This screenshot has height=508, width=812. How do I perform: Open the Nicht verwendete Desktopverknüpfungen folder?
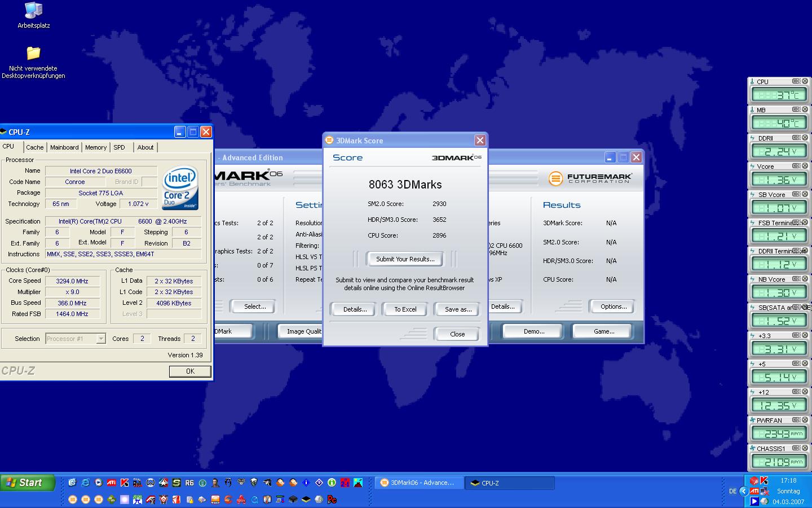[33, 63]
